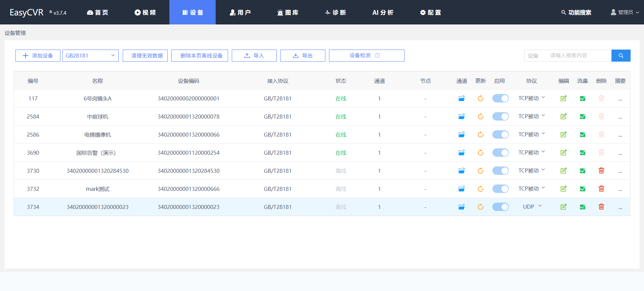Click the 设备检测 help question icon
644x291 pixels.
pyautogui.click(x=377, y=56)
